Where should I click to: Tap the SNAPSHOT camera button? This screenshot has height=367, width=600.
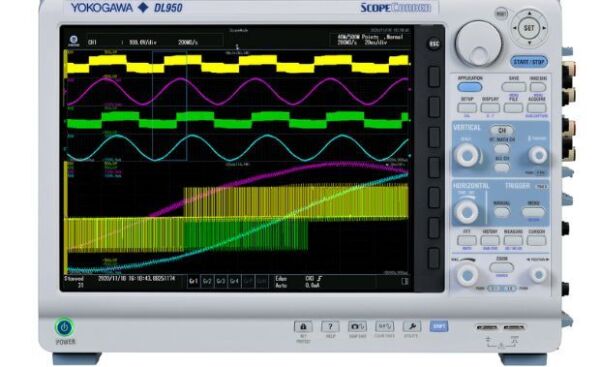click(357, 326)
